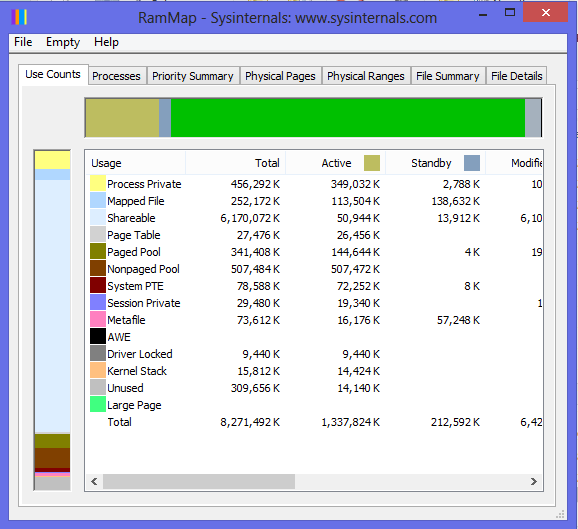Click the 1,337,824 K active total

(x=351, y=422)
